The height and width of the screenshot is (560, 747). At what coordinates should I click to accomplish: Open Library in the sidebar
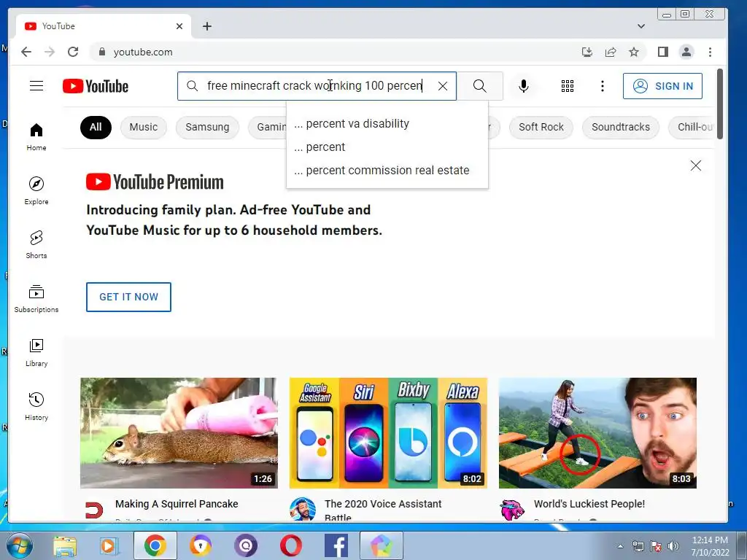pyautogui.click(x=36, y=352)
